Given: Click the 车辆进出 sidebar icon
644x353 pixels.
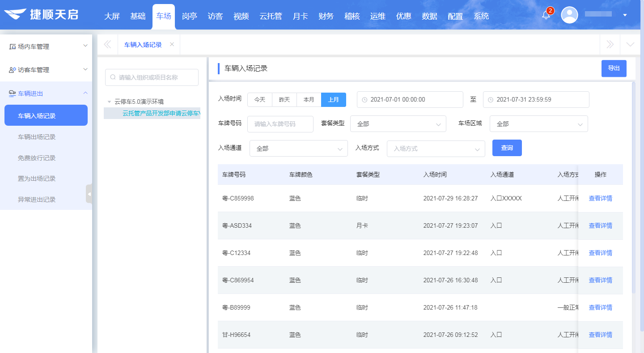Looking at the screenshot, I should (13, 94).
